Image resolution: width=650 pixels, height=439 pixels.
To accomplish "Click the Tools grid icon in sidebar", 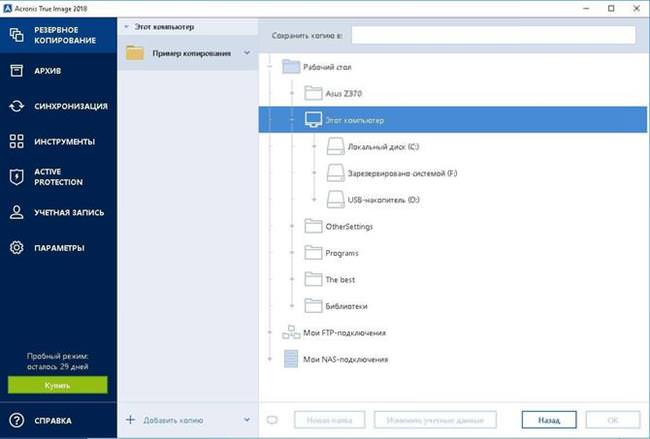I will click(x=17, y=141).
